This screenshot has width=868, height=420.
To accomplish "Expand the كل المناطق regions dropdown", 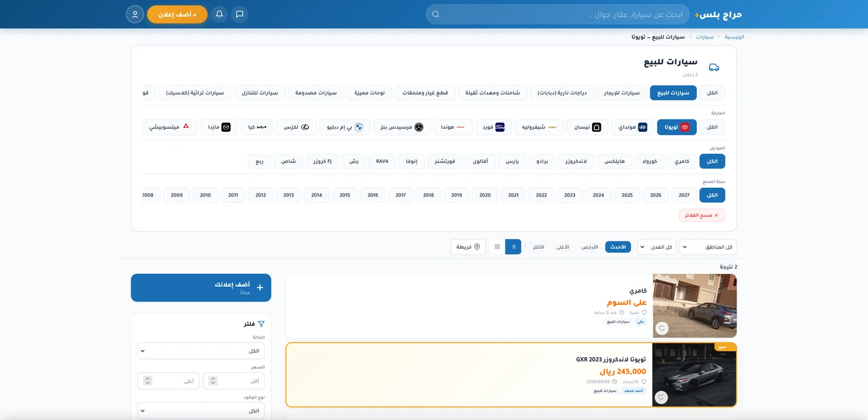I will tap(708, 247).
